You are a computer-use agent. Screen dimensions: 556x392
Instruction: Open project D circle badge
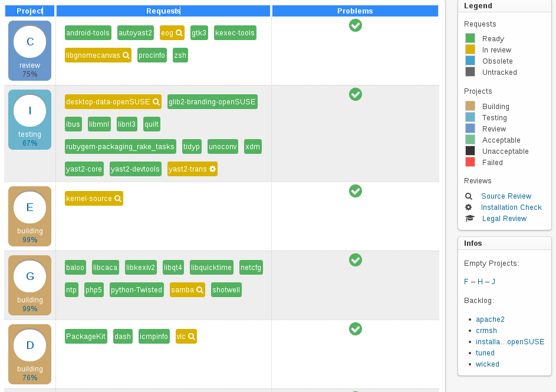click(30, 345)
